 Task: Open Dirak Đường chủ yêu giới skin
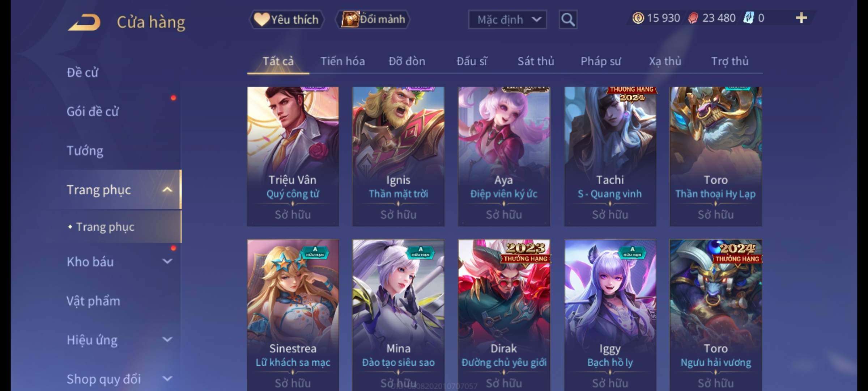(x=504, y=315)
